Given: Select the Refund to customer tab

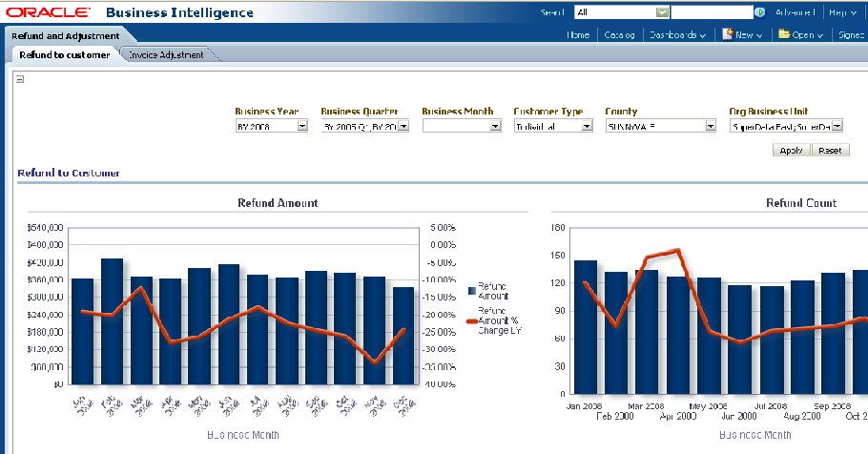Looking at the screenshot, I should tap(64, 54).
